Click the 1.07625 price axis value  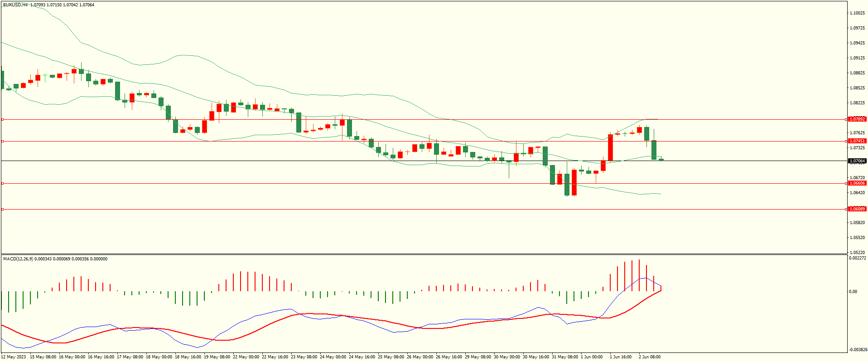click(857, 133)
